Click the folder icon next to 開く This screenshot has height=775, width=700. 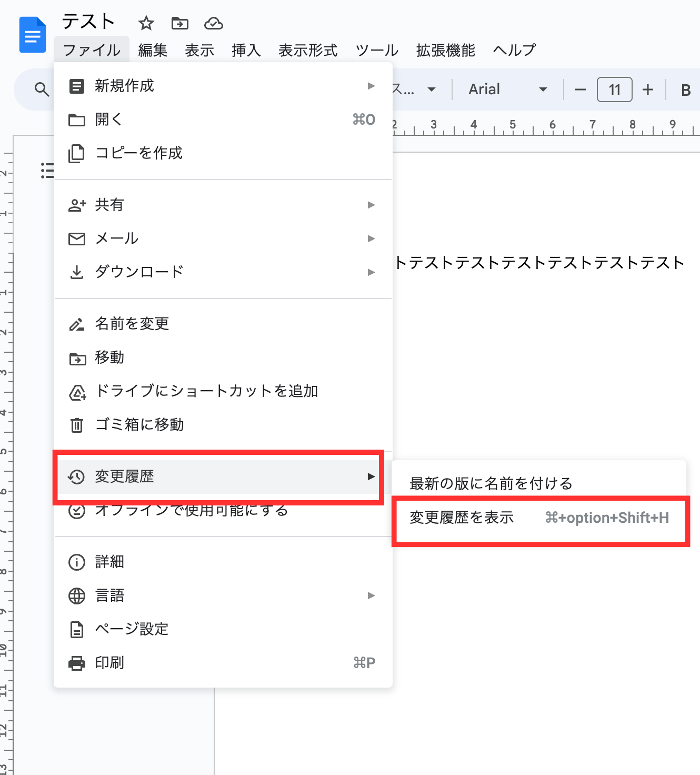pyautogui.click(x=77, y=120)
